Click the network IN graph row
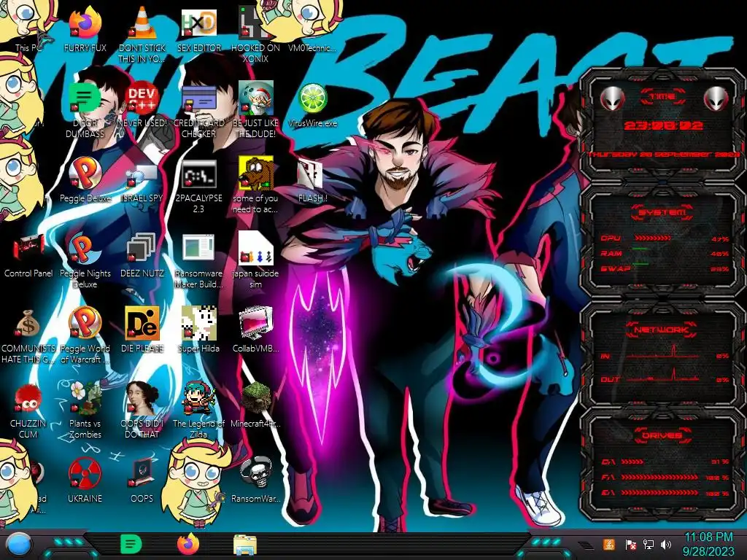The width and height of the screenshot is (747, 560). [x=665, y=354]
